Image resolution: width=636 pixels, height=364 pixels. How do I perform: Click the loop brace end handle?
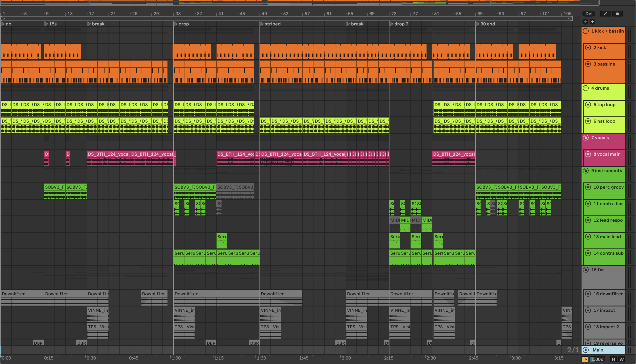(x=570, y=19)
